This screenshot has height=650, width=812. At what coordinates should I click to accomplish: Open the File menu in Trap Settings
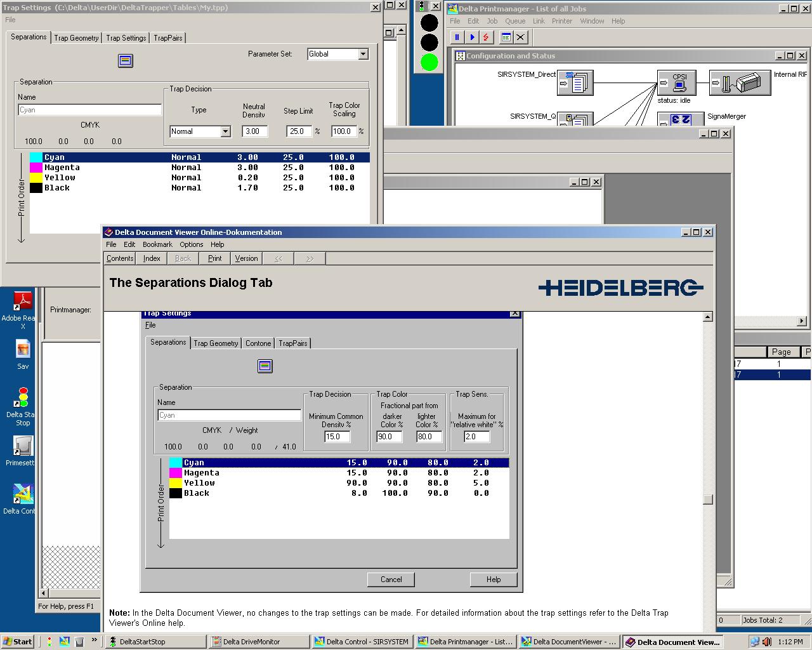pyautogui.click(x=10, y=20)
